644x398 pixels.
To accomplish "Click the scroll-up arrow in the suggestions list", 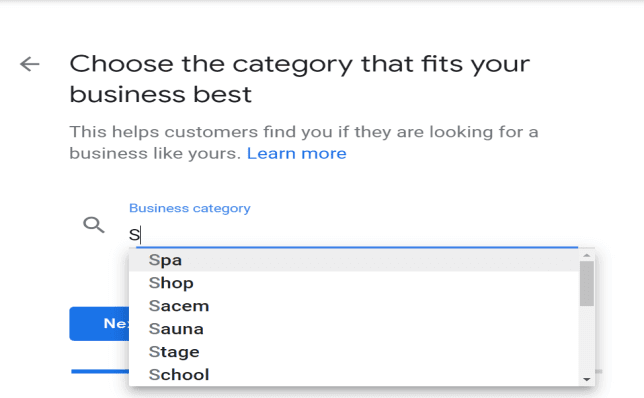I will coord(586,255).
